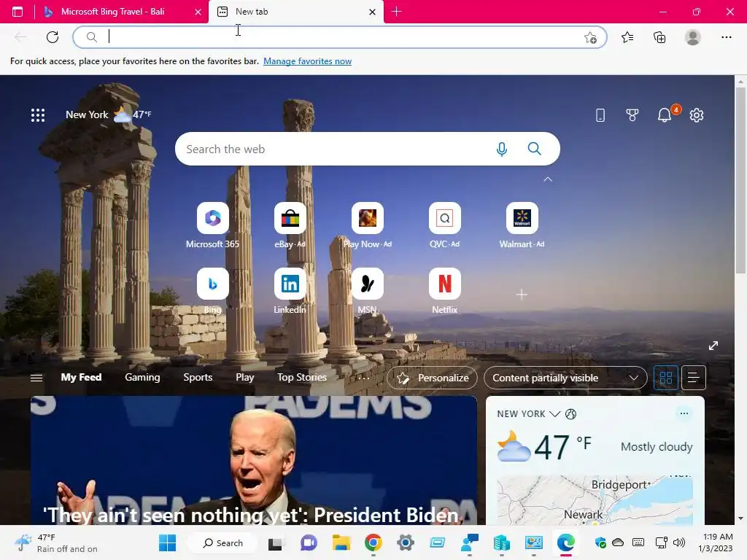Open Gaming feed tab
Screen dimensions: 747x560
coord(142,377)
